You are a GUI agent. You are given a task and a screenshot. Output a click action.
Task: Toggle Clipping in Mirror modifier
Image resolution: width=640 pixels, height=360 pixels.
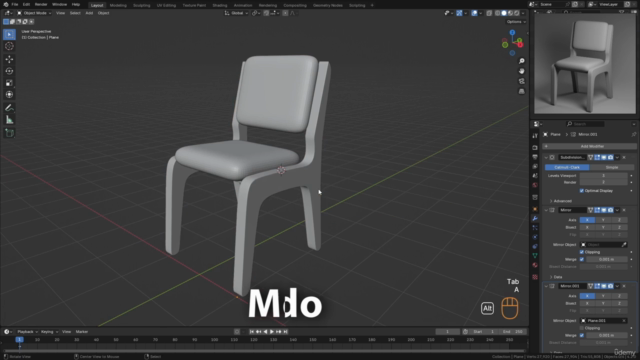point(582,252)
